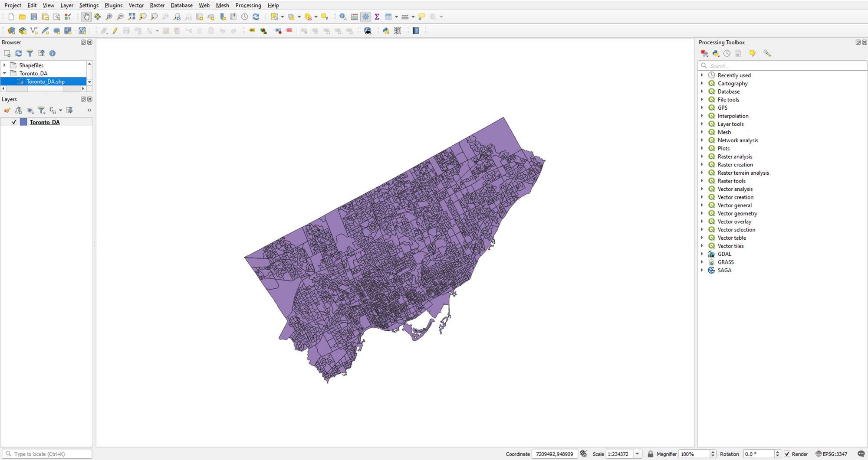The image size is (868, 460).
Task: Toggle the Render checkbox in status bar
Action: [787, 454]
